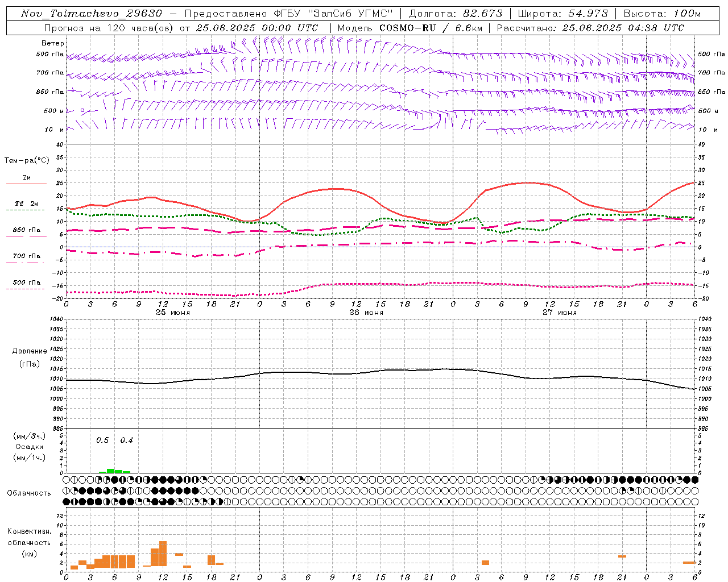Click the text Прогноз на 120 часа(ов)

tap(108, 28)
